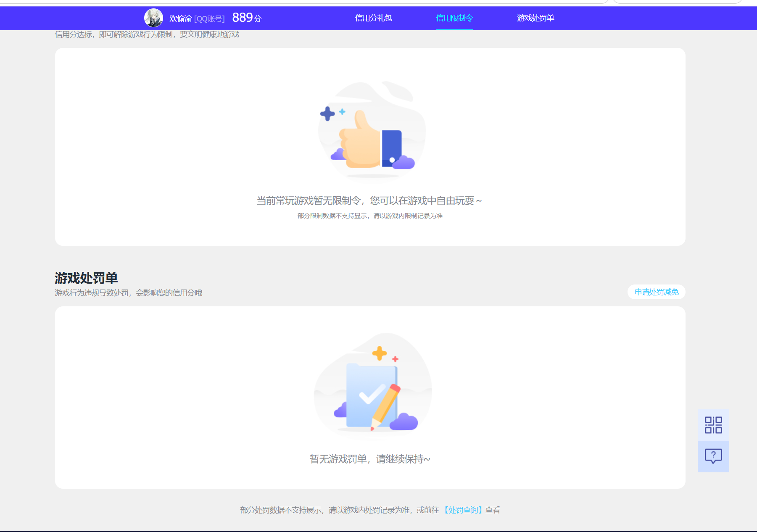Click 申请处罚减免 button
Viewport: 757px width, 532px height.
657,292
